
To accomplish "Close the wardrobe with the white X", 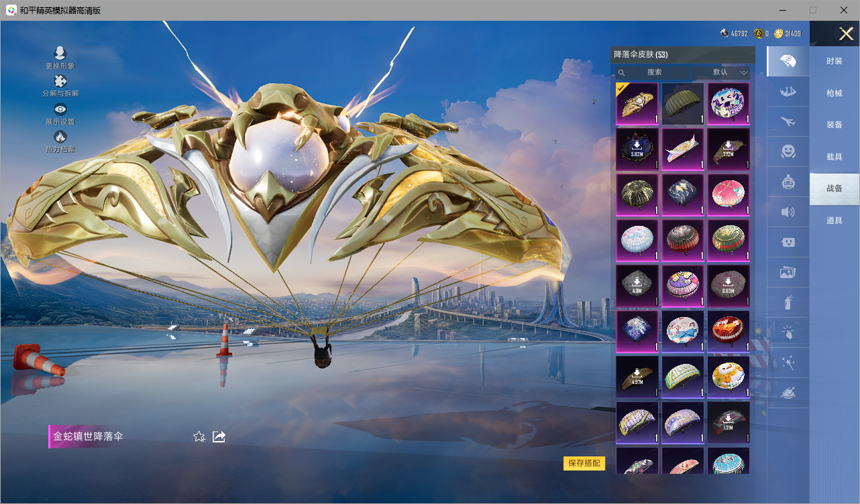I will [847, 34].
